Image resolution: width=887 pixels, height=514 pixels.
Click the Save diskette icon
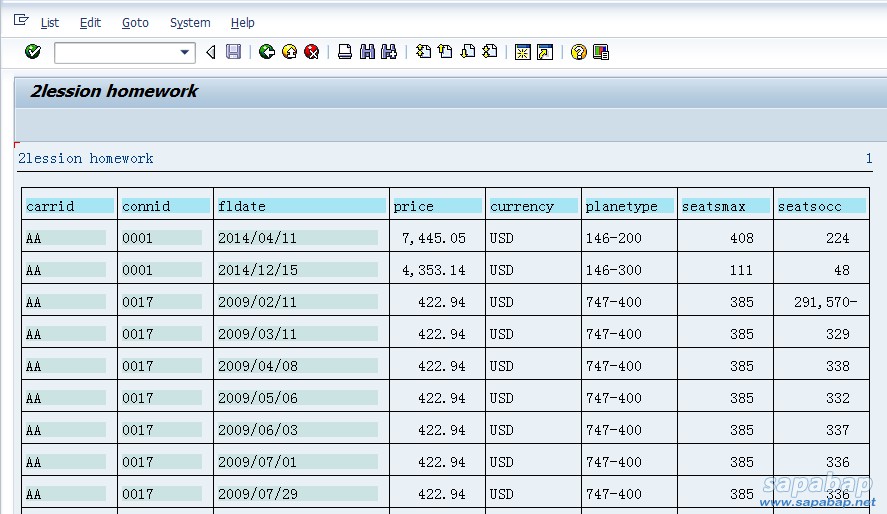point(233,52)
